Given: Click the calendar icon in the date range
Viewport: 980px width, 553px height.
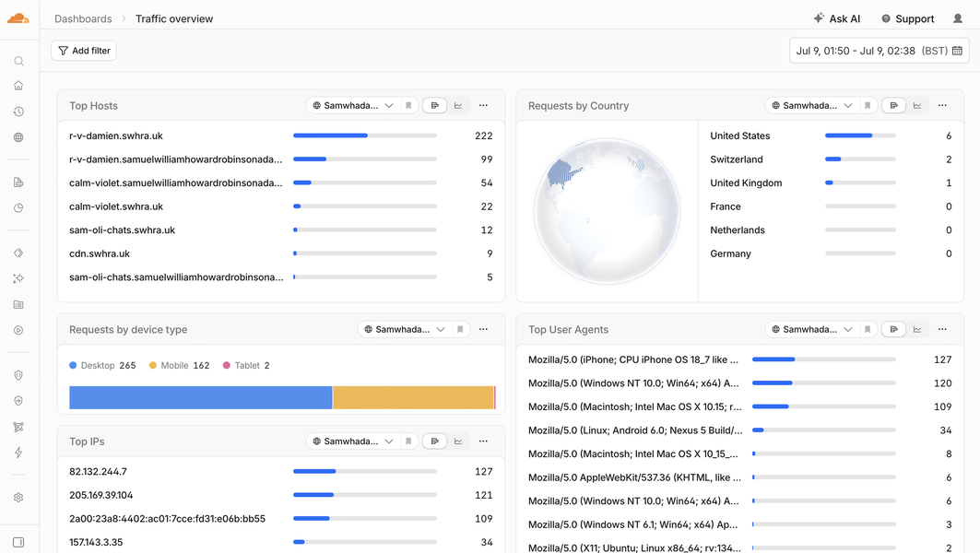Looking at the screenshot, I should click(x=957, y=51).
